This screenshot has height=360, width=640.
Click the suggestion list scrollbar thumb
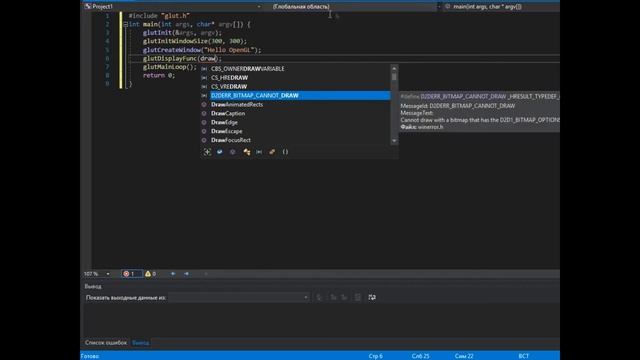[x=394, y=77]
